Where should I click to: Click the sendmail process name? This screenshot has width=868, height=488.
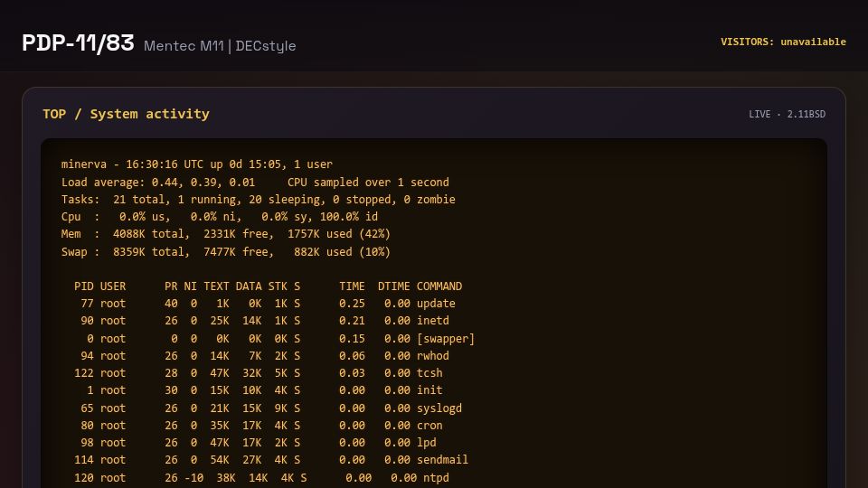point(442,460)
